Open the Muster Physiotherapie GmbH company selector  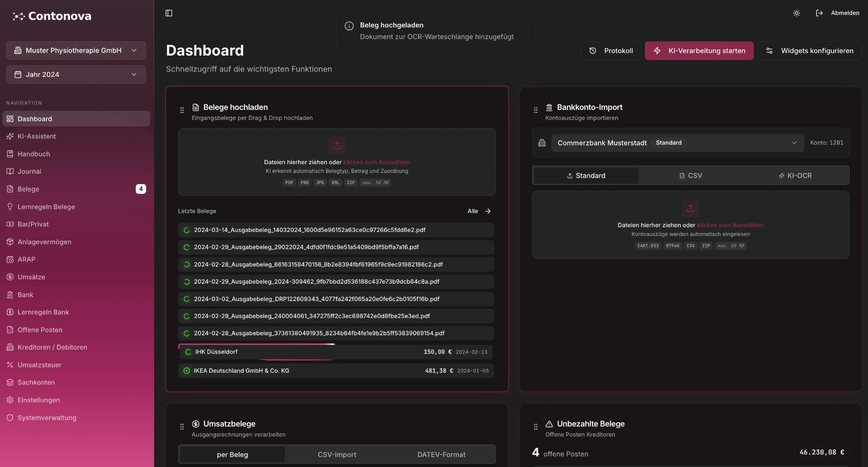point(76,50)
